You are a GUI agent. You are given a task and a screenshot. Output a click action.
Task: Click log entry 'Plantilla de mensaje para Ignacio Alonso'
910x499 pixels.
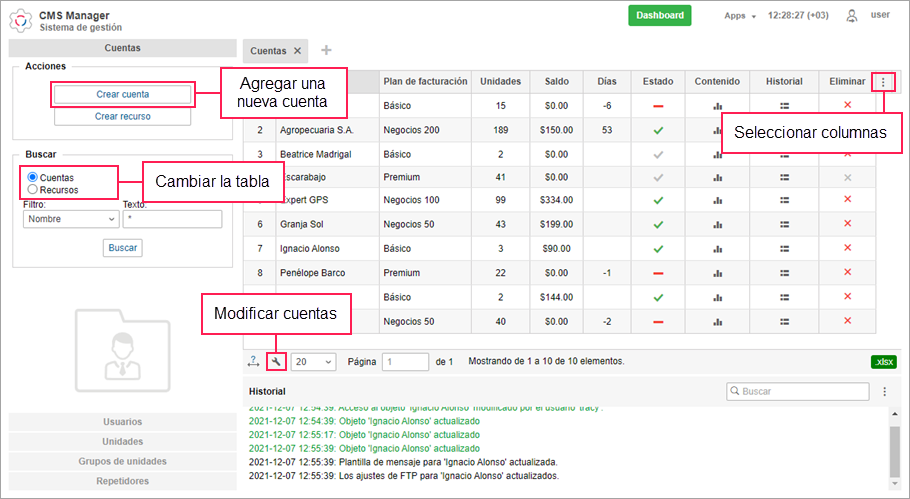[x=403, y=462]
